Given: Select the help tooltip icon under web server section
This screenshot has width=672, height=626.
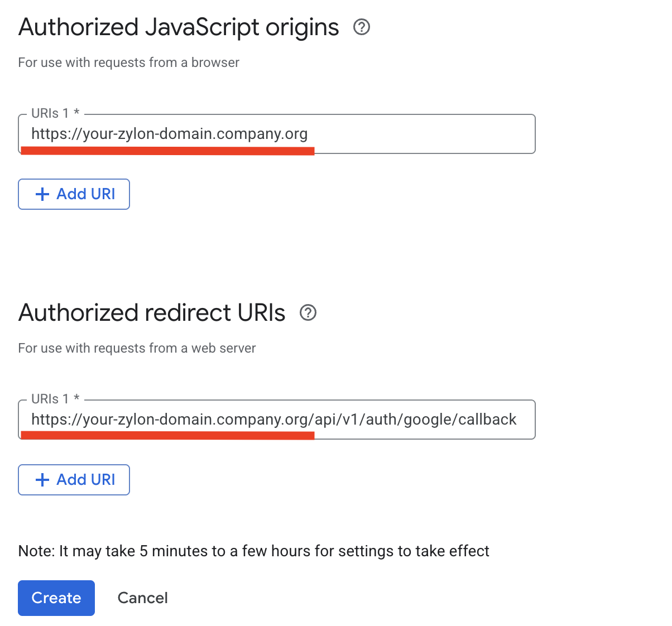Looking at the screenshot, I should (308, 312).
